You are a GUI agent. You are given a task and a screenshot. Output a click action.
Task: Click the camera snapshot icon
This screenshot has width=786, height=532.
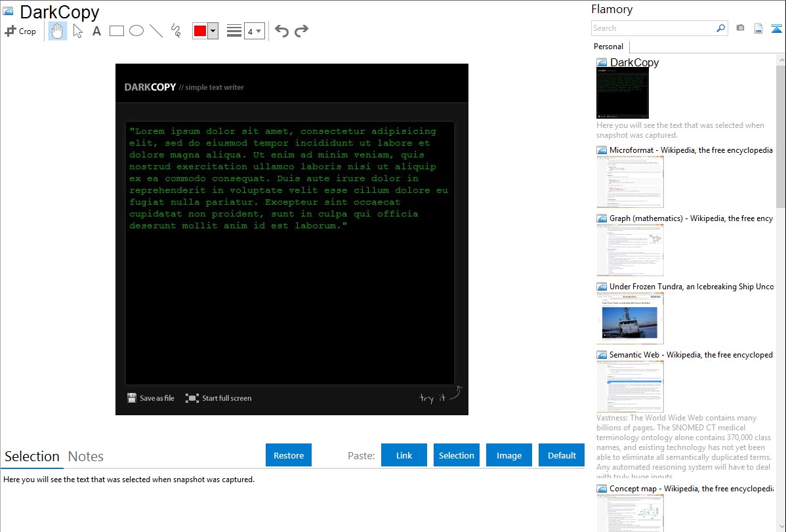[740, 28]
